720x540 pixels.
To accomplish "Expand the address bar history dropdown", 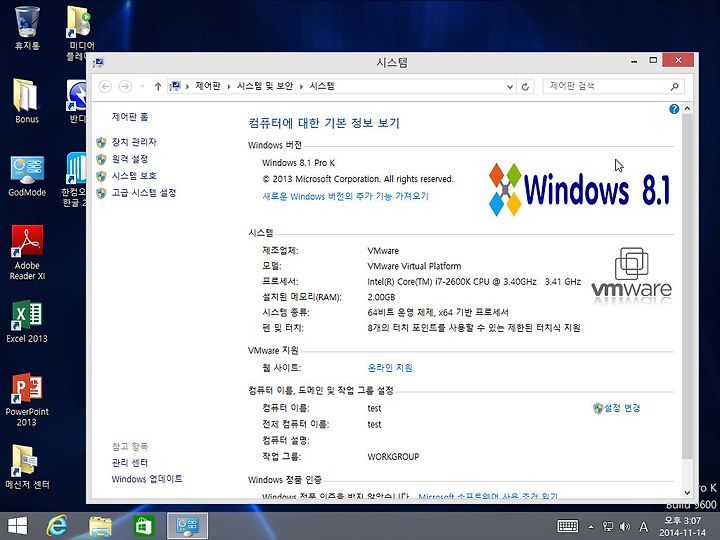I will point(510,86).
